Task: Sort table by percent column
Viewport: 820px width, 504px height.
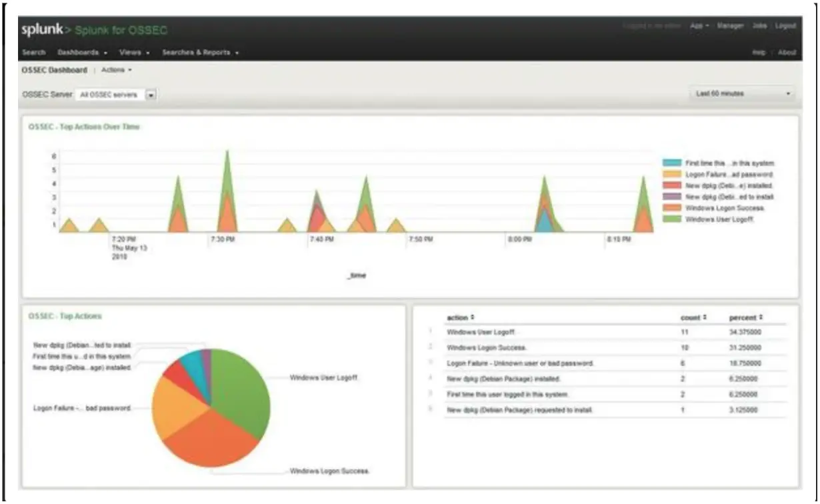Action: tap(745, 317)
